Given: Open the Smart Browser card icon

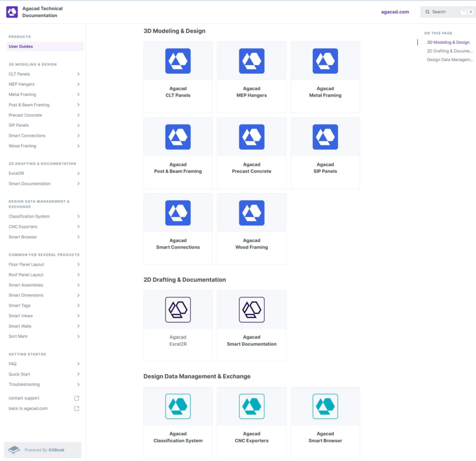Looking at the screenshot, I should (x=325, y=406).
